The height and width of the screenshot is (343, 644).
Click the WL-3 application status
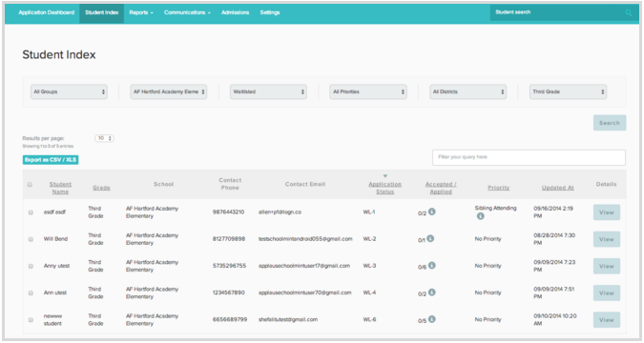[x=369, y=266]
